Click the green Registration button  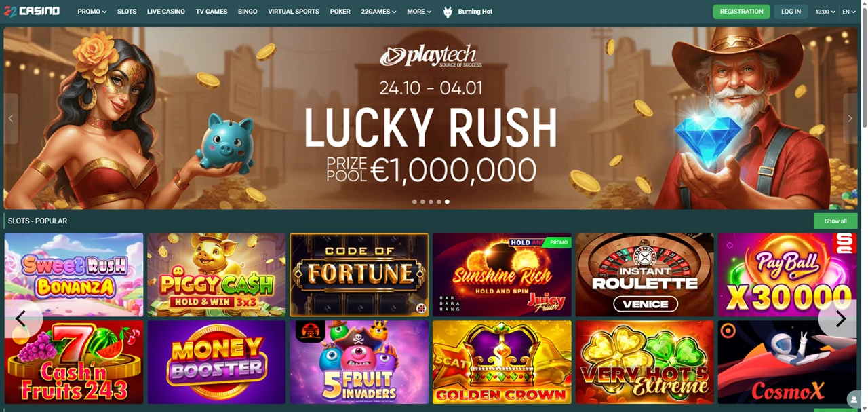[x=741, y=12]
